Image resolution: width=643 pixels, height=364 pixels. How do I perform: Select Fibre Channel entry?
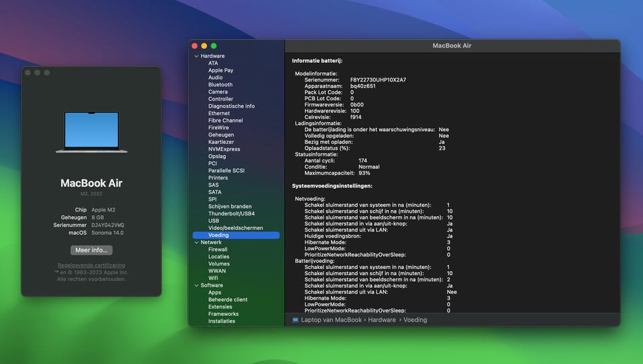[x=226, y=120]
